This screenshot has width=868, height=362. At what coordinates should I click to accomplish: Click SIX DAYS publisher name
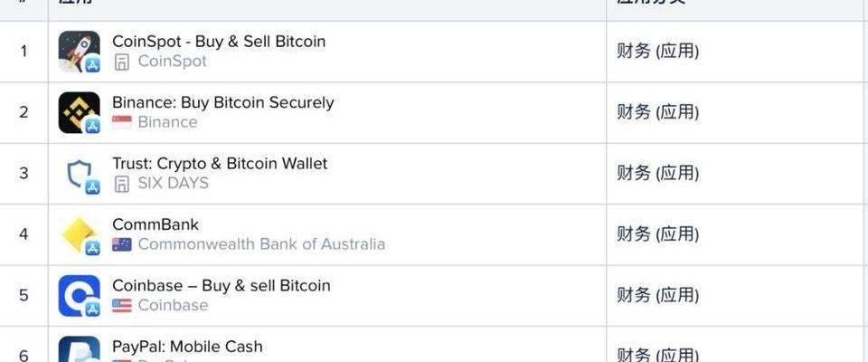click(173, 184)
